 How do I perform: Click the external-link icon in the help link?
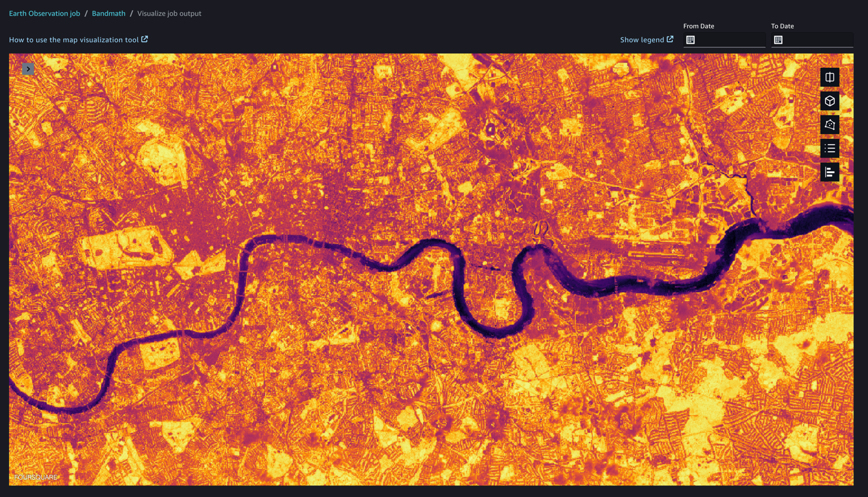coord(144,39)
